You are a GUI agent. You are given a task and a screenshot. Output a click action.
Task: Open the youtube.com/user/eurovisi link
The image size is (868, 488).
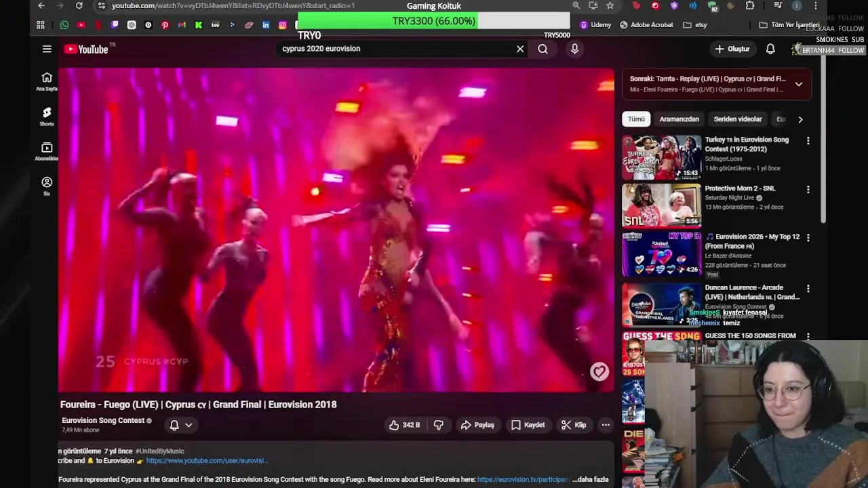207,460
